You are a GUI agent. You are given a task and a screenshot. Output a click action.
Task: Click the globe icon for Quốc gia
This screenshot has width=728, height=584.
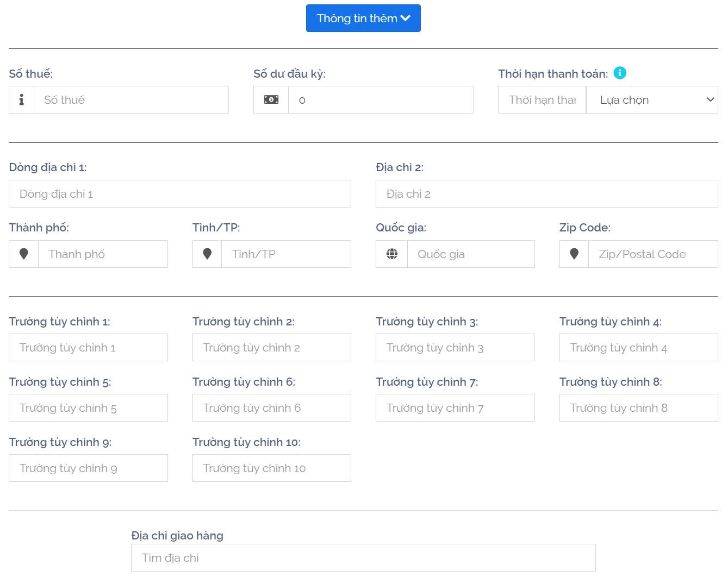(391, 254)
